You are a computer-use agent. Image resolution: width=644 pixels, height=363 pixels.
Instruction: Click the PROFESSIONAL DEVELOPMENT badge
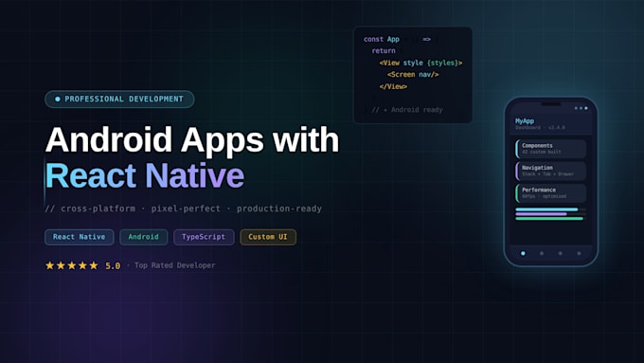[x=119, y=100]
